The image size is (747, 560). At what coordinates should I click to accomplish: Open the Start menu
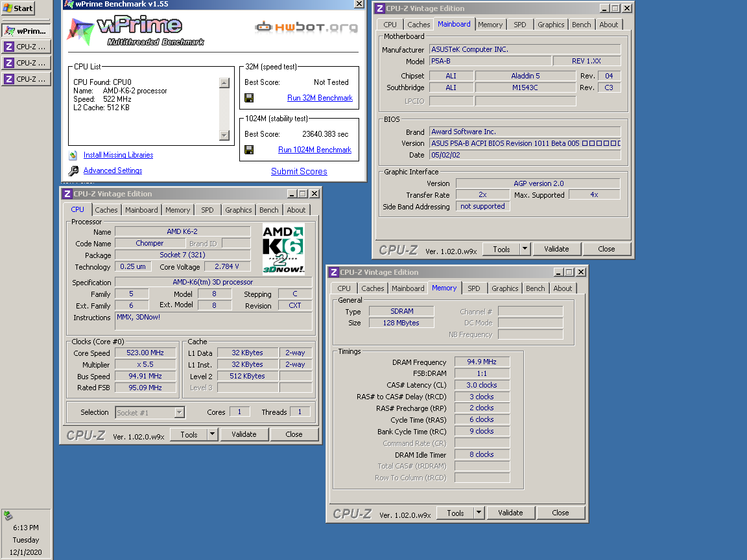[18, 8]
